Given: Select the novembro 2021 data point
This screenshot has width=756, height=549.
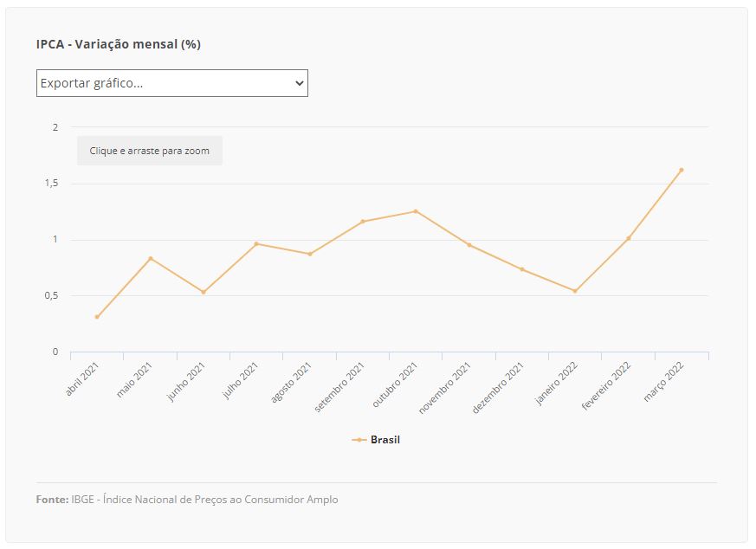Looking at the screenshot, I should tap(469, 245).
